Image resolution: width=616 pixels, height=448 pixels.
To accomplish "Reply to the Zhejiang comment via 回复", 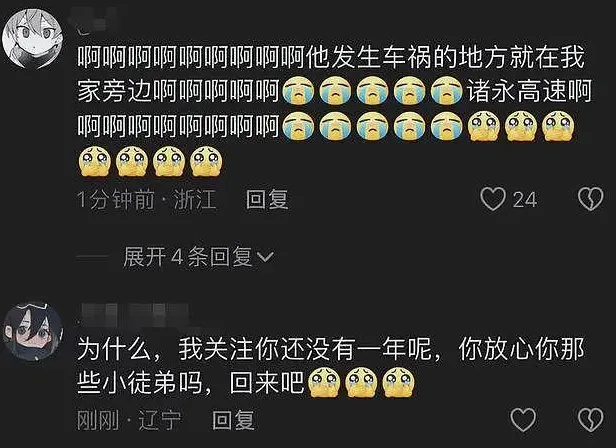I will pyautogui.click(x=267, y=199).
